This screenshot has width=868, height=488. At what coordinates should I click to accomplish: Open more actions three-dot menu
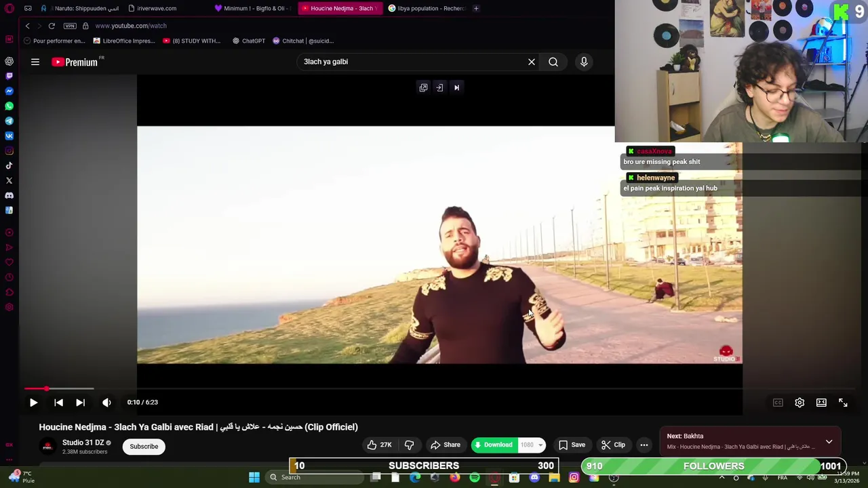click(x=644, y=445)
